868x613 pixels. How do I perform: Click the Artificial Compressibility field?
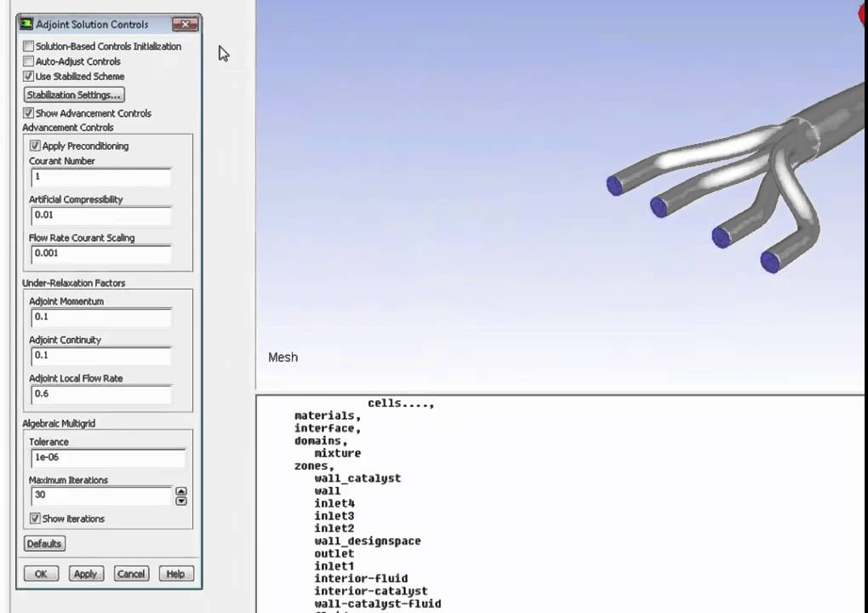click(100, 215)
